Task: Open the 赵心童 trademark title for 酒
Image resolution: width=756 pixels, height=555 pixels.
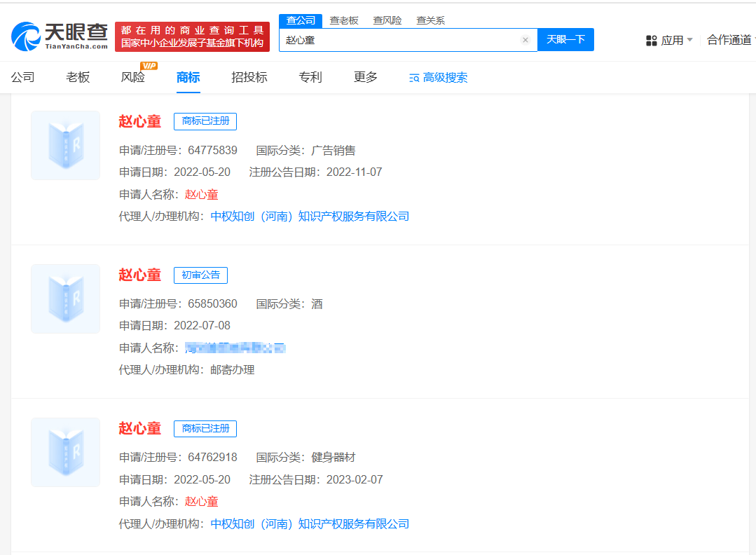Action: (x=139, y=275)
